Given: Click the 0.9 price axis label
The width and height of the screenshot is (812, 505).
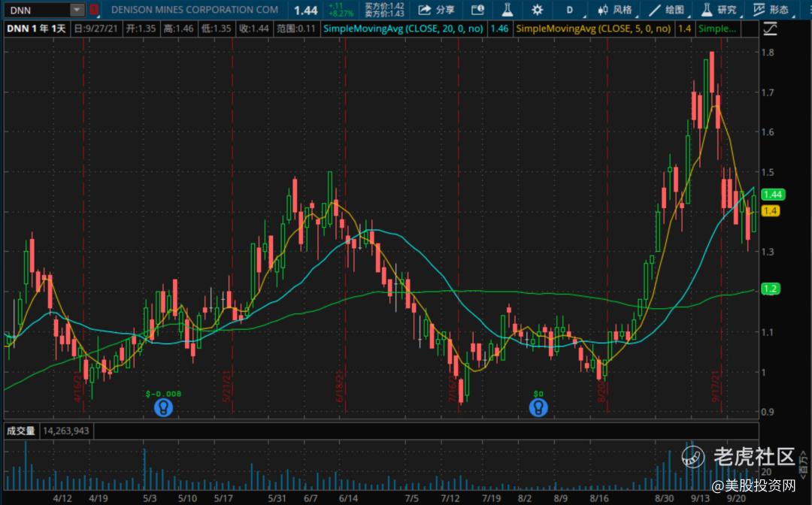Looking at the screenshot, I should pos(768,412).
